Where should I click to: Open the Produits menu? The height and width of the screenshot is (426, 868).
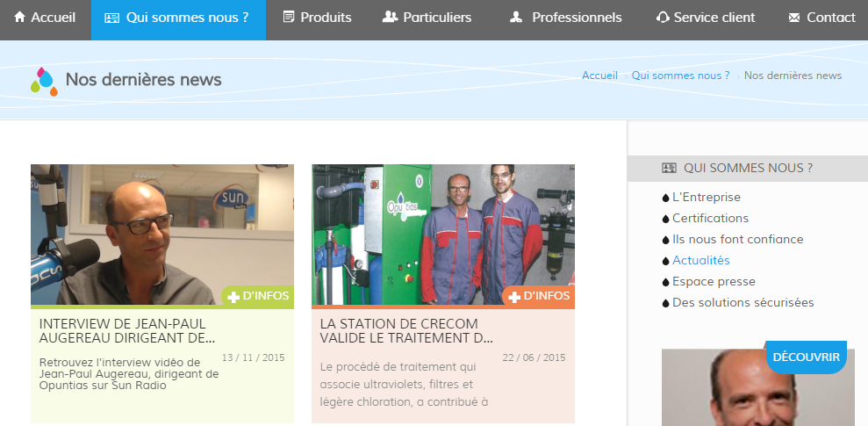click(x=317, y=18)
